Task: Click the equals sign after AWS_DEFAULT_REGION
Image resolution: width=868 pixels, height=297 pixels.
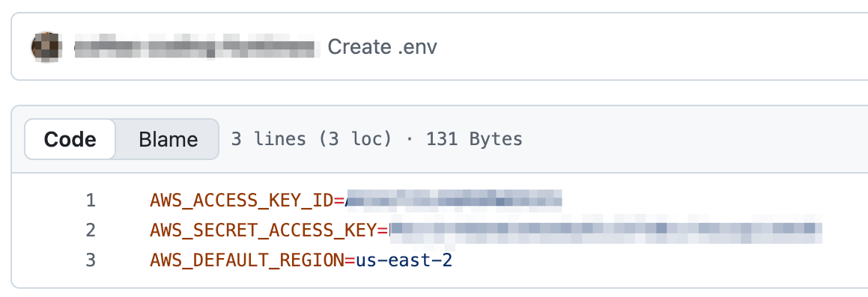Action: (x=350, y=260)
